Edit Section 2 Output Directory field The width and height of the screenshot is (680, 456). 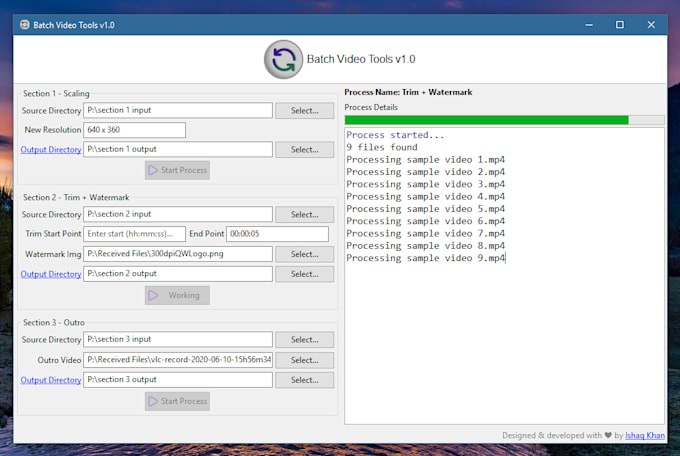(178, 274)
